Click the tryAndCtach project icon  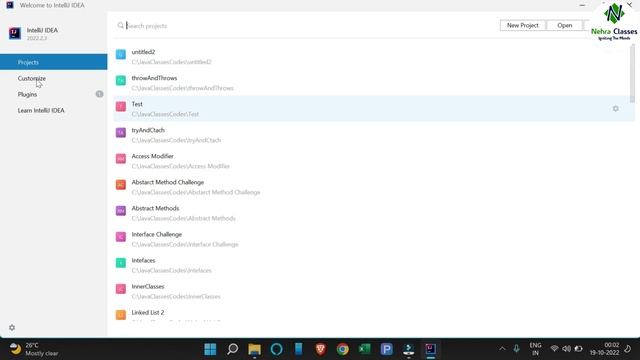121,133
